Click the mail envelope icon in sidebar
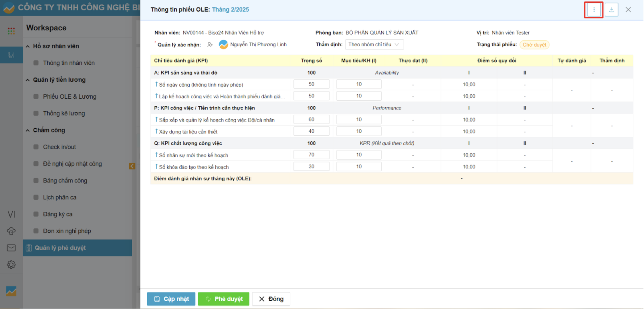The image size is (644, 310). point(11,248)
